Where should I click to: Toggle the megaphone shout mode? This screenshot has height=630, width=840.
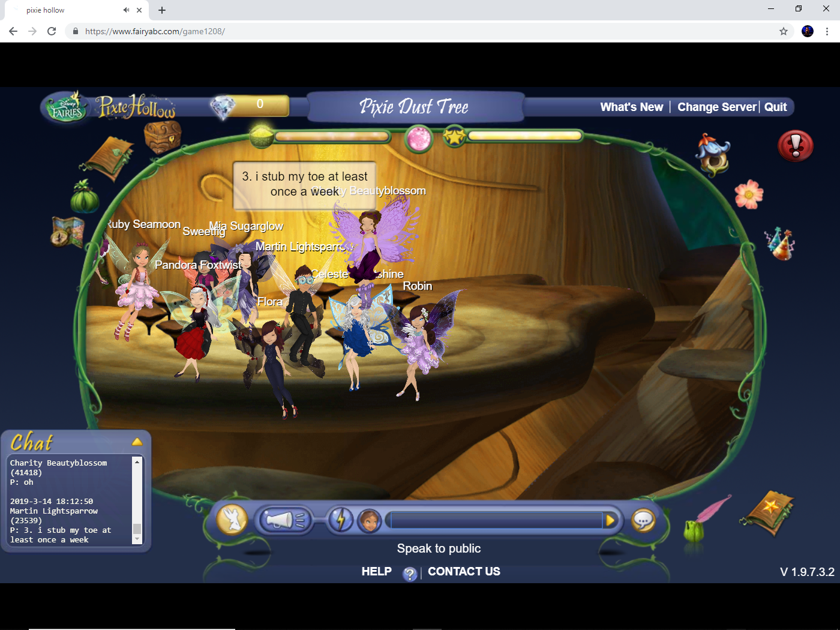pos(284,520)
